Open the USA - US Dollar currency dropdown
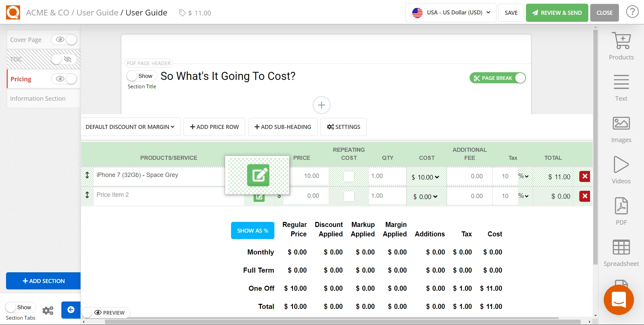 (x=450, y=13)
